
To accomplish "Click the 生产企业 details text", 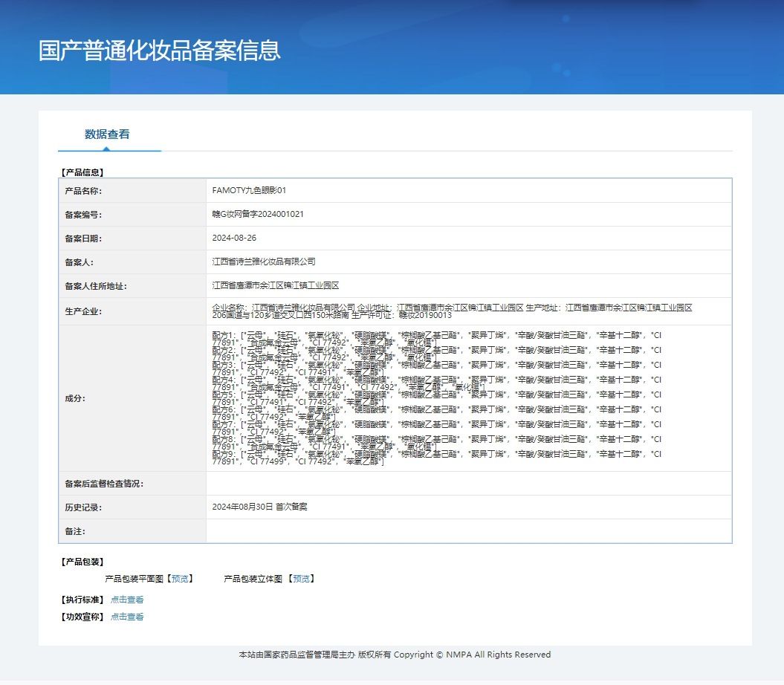I will [x=452, y=311].
